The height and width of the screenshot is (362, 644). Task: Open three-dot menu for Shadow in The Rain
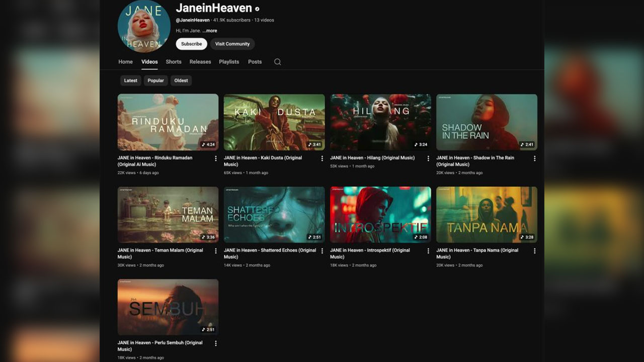coord(534,158)
